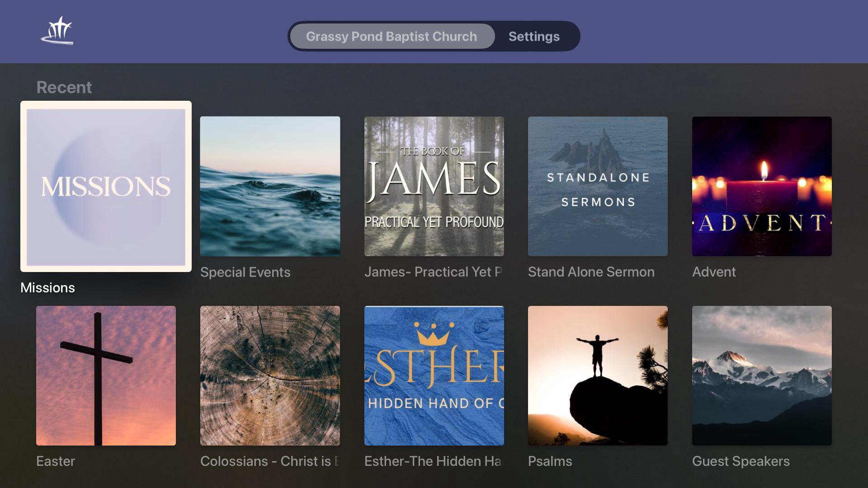Select the Book of James artwork

point(434,186)
